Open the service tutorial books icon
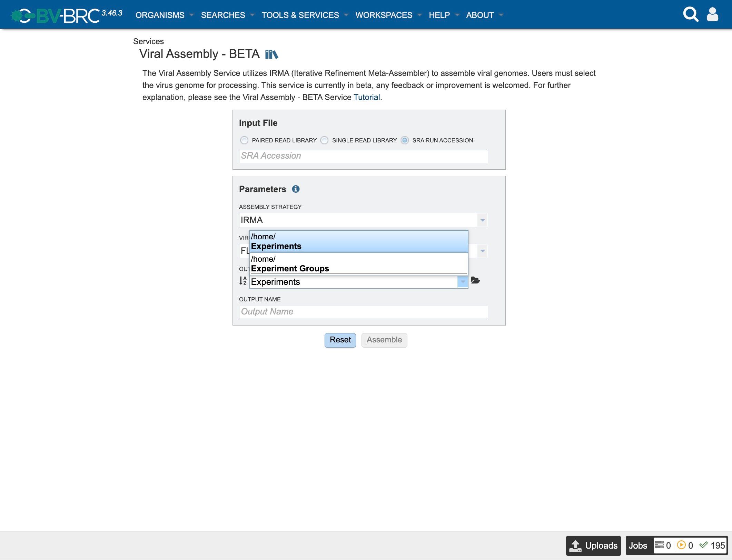Image resolution: width=732 pixels, height=560 pixels. click(x=271, y=54)
